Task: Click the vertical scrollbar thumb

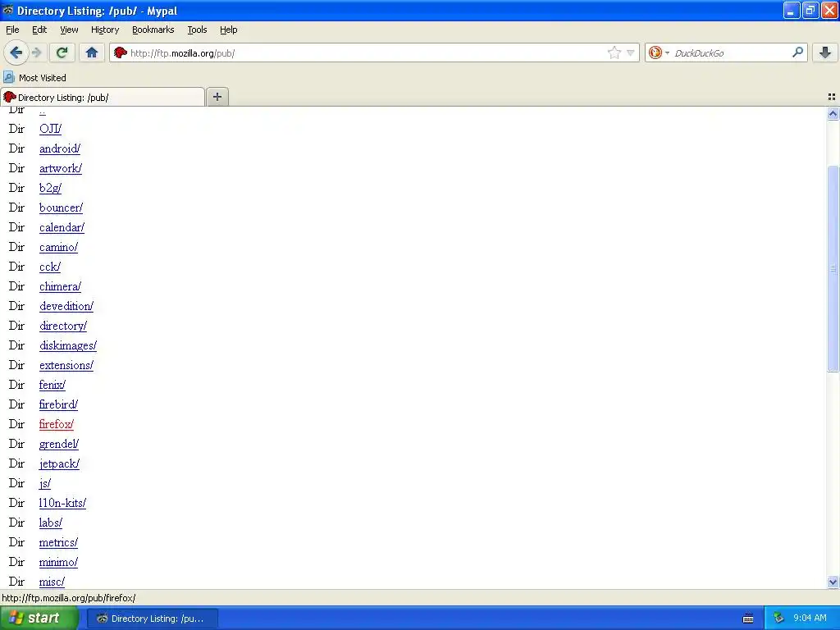Action: click(833, 268)
